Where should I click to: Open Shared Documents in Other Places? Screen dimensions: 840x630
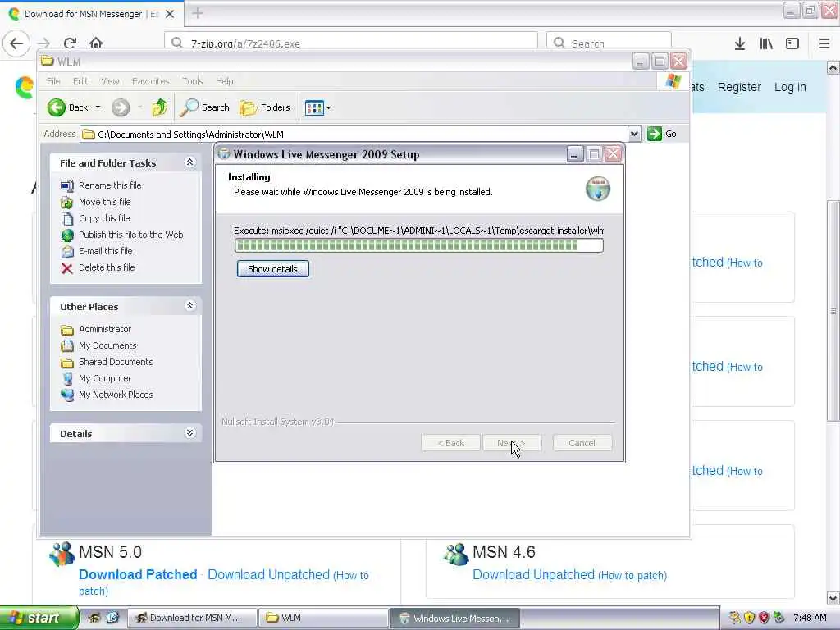click(116, 362)
